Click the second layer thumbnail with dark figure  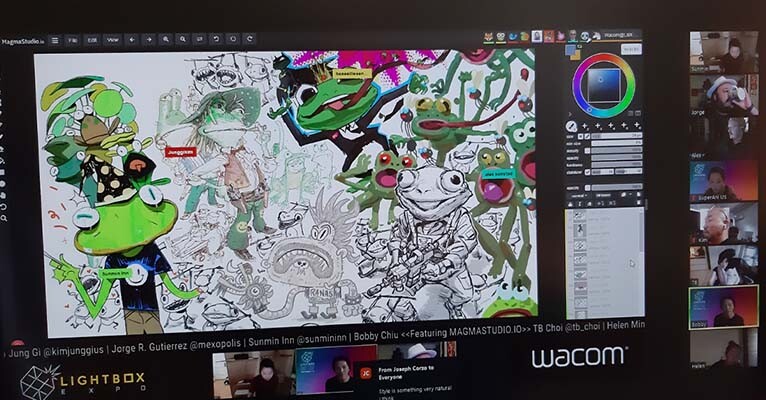(580, 230)
